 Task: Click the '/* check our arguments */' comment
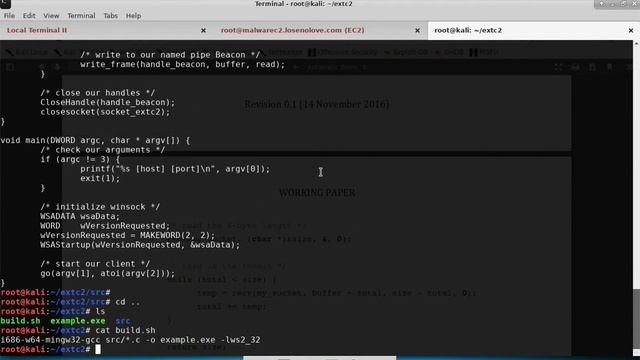point(102,150)
